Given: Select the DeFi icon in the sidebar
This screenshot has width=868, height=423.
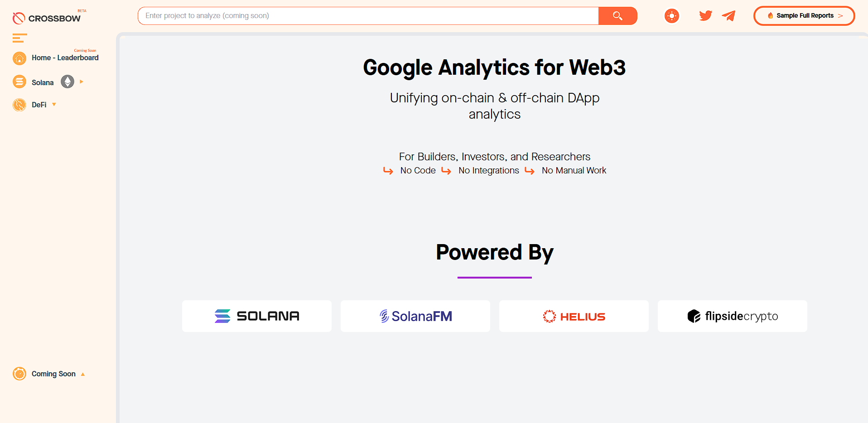Looking at the screenshot, I should [x=19, y=105].
